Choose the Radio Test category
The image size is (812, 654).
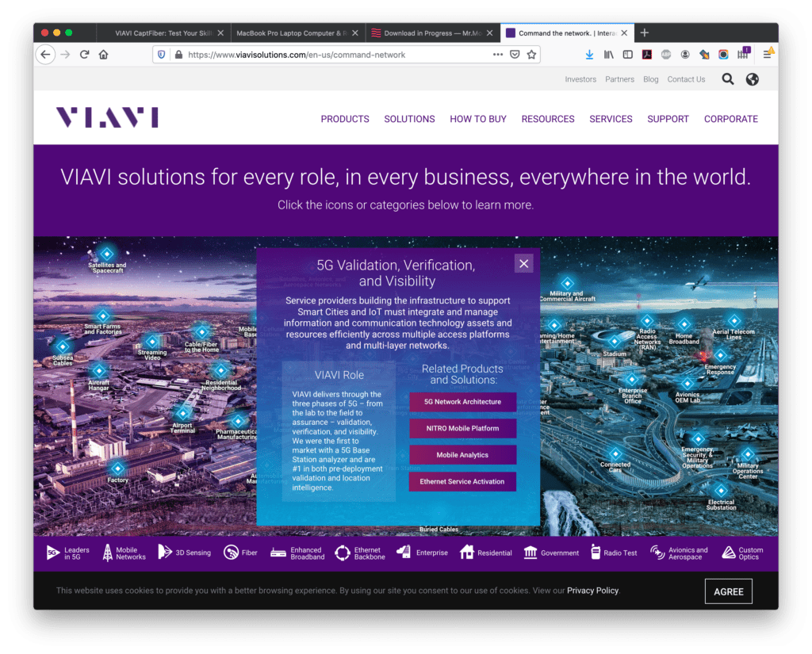pos(614,553)
